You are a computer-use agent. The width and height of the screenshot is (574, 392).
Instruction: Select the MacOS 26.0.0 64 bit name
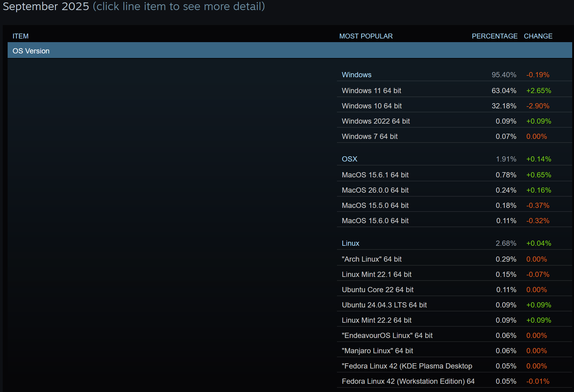coord(375,190)
